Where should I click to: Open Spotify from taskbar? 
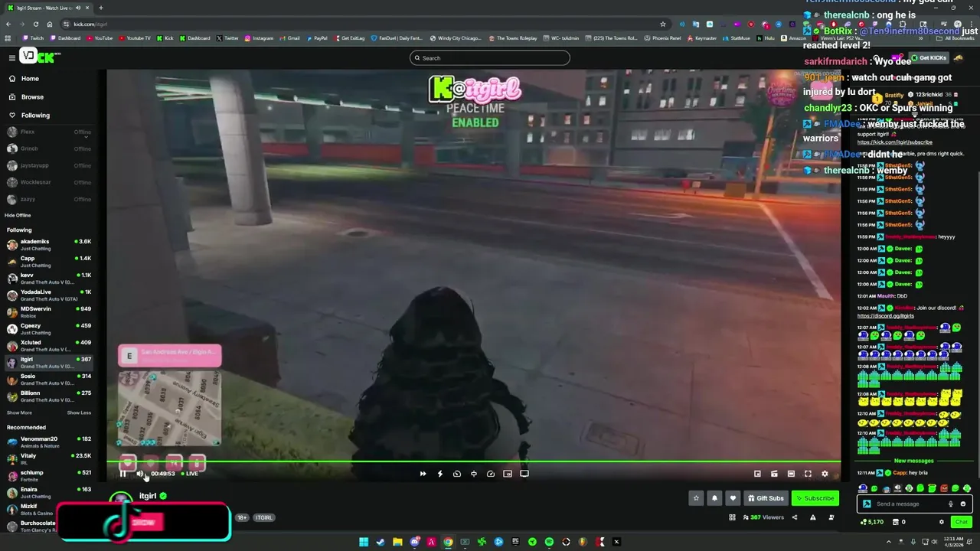(549, 542)
